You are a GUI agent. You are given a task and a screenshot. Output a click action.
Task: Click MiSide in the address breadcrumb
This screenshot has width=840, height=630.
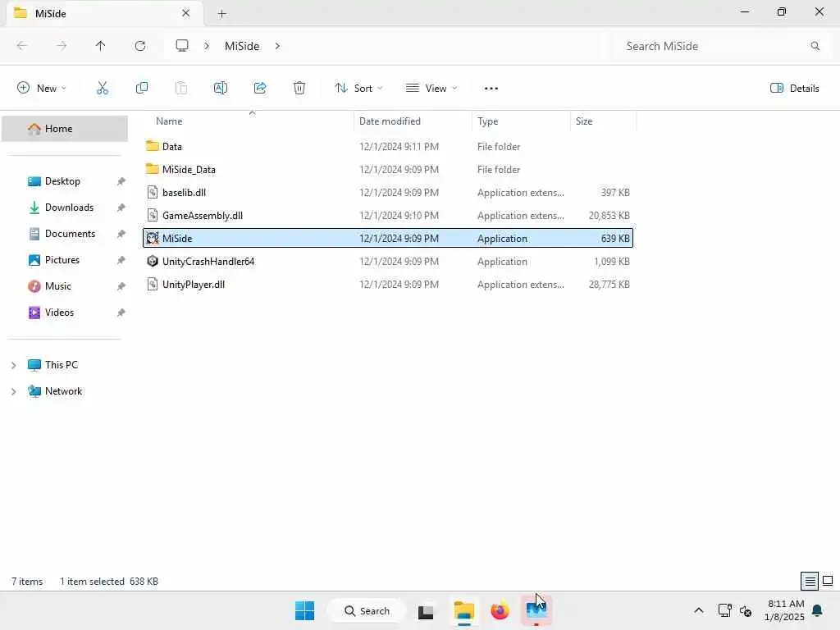242,46
